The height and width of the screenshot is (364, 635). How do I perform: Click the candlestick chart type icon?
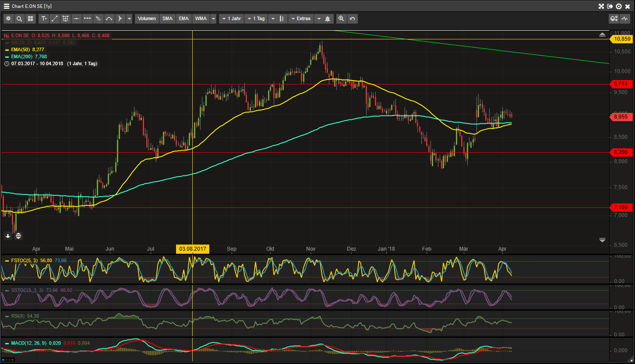[x=282, y=19]
